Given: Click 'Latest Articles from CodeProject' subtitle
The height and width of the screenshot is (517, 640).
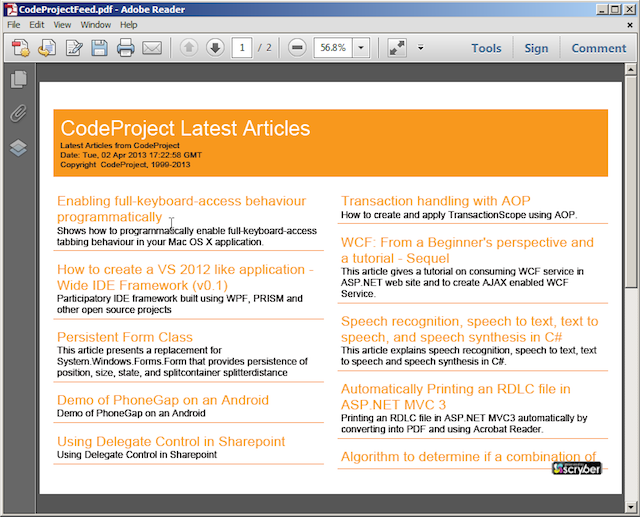Looking at the screenshot, I should [x=120, y=145].
